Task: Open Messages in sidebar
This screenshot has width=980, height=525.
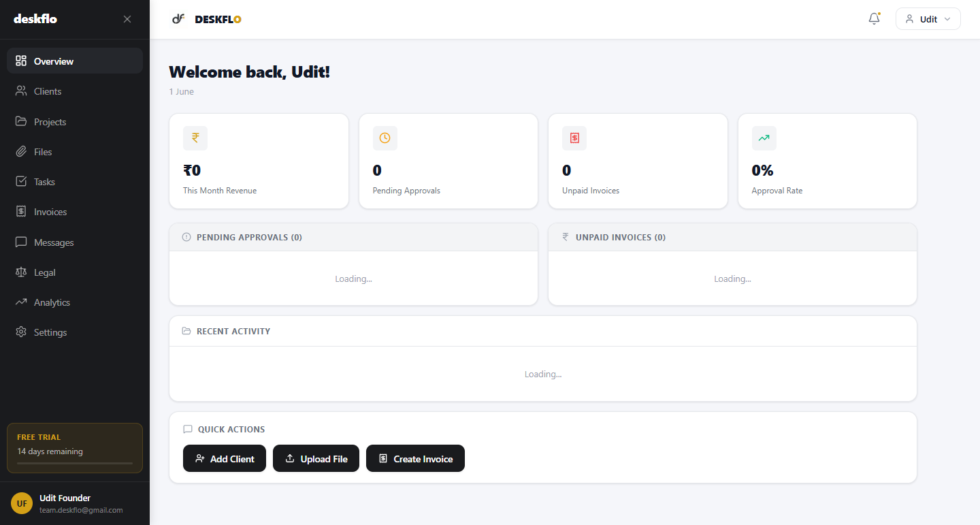Action: point(75,242)
